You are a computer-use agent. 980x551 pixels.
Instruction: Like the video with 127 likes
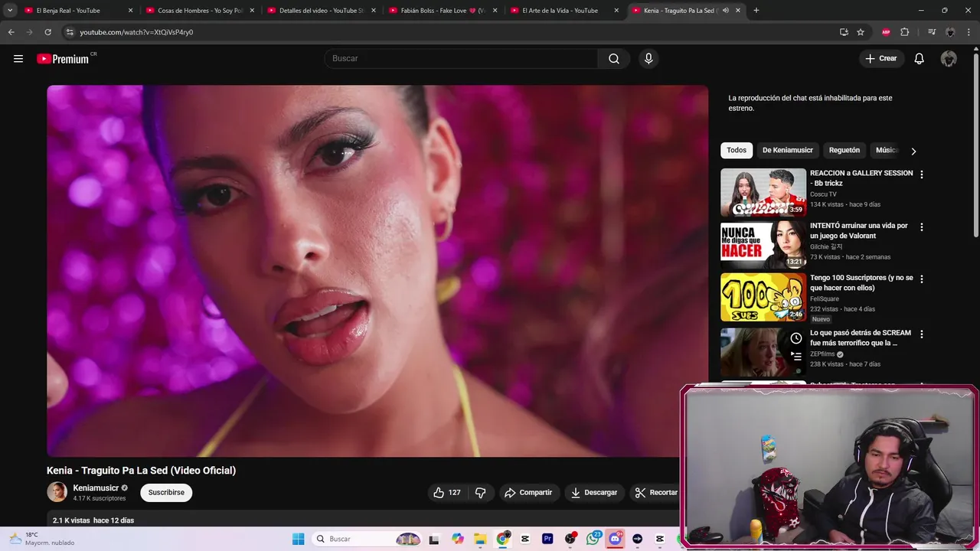447,493
